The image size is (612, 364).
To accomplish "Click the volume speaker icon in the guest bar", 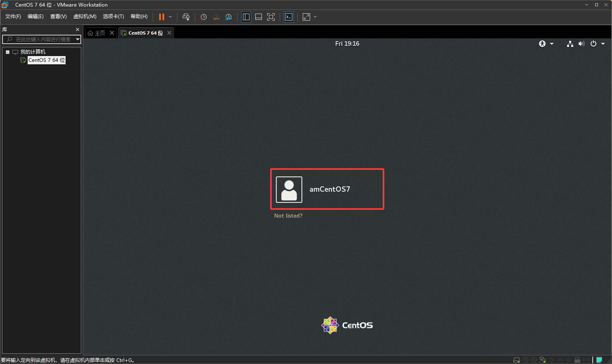I will point(581,44).
